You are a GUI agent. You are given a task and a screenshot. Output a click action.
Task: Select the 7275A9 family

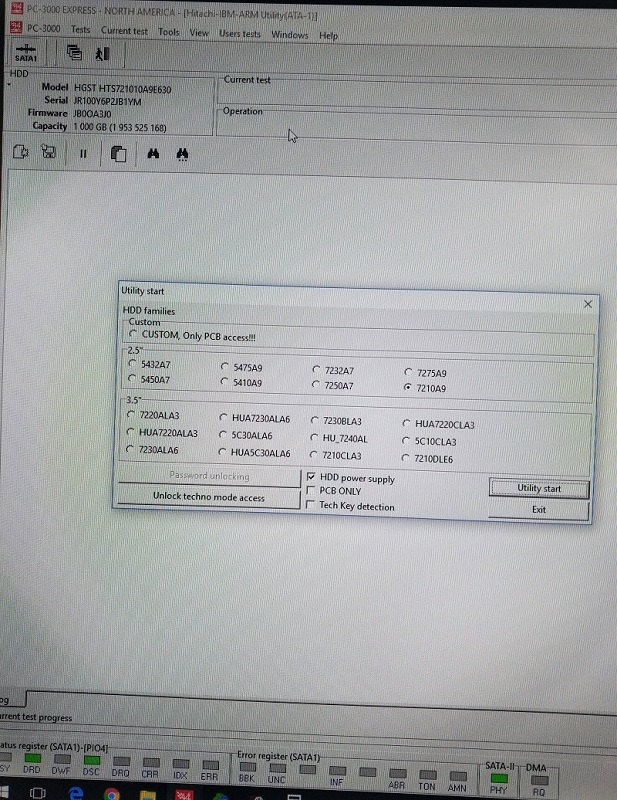(x=426, y=373)
